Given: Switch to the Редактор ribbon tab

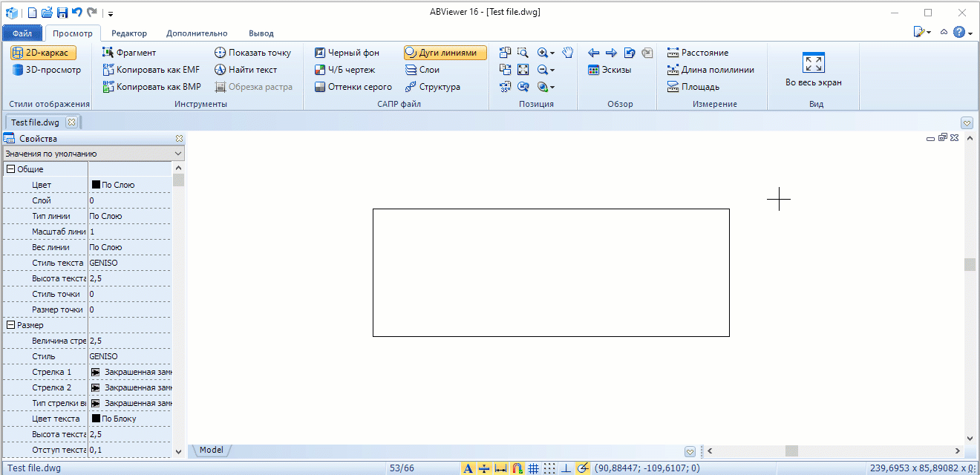Looking at the screenshot, I should click(129, 33).
